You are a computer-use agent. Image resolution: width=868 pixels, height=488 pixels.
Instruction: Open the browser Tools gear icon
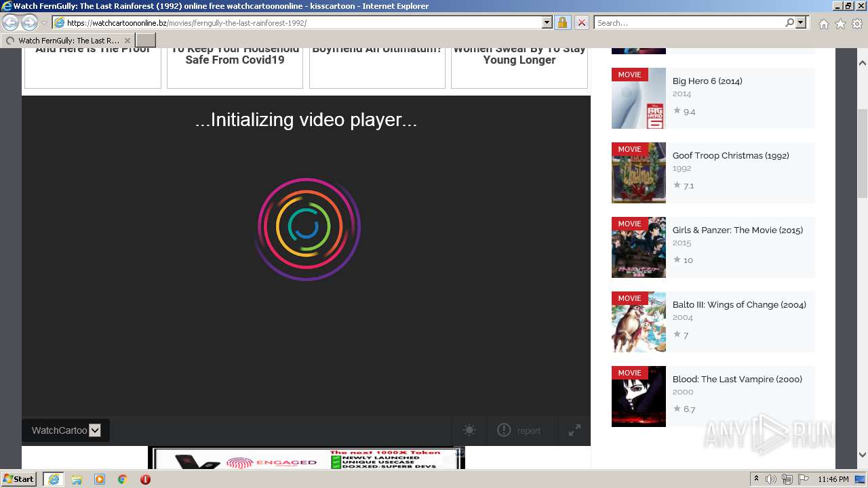857,24
